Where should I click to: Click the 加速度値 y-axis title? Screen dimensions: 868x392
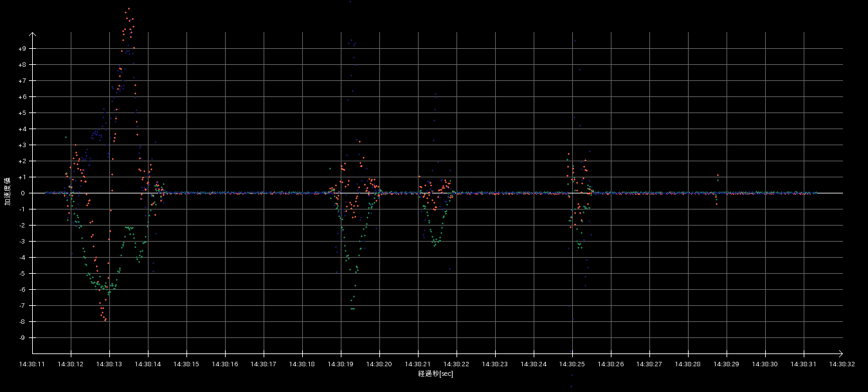[8, 191]
